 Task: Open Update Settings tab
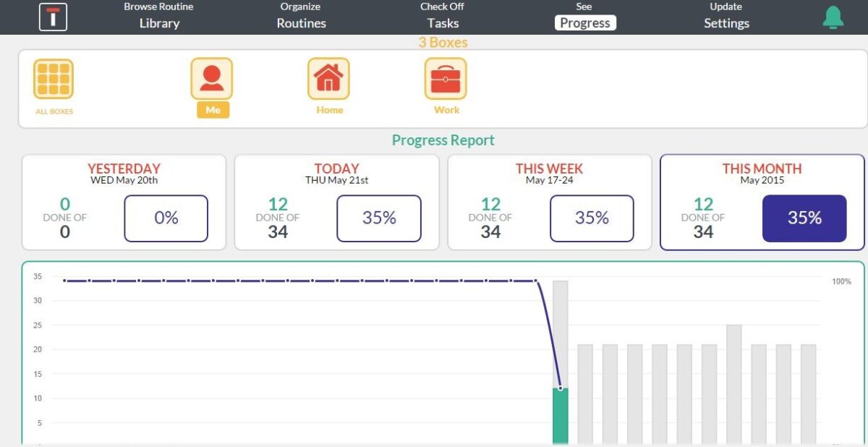(726, 16)
